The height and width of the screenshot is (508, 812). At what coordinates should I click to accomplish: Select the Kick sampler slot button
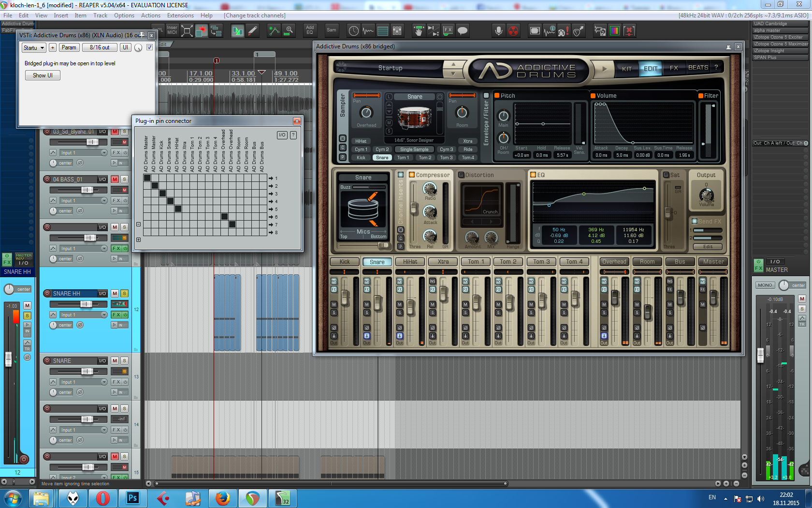[361, 157]
